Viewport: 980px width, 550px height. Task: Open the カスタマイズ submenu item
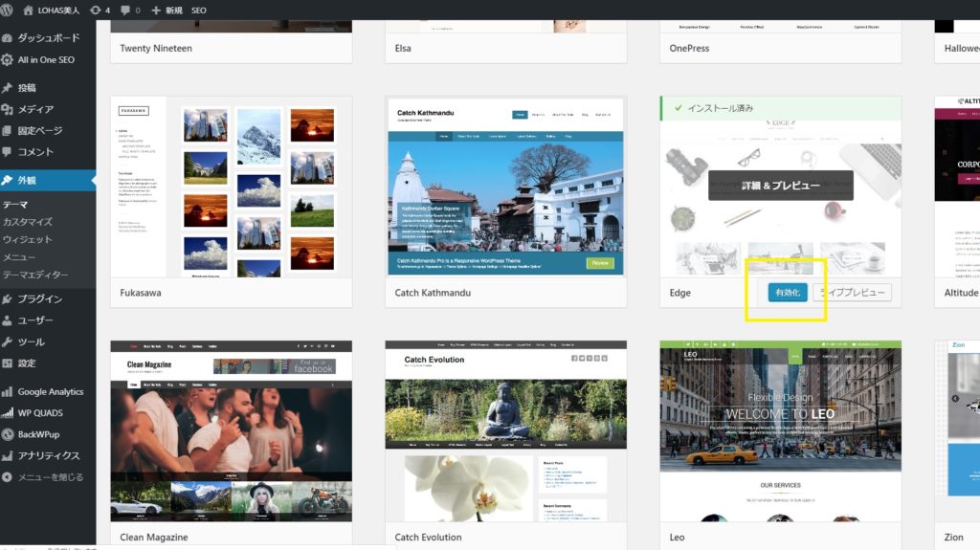click(28, 222)
